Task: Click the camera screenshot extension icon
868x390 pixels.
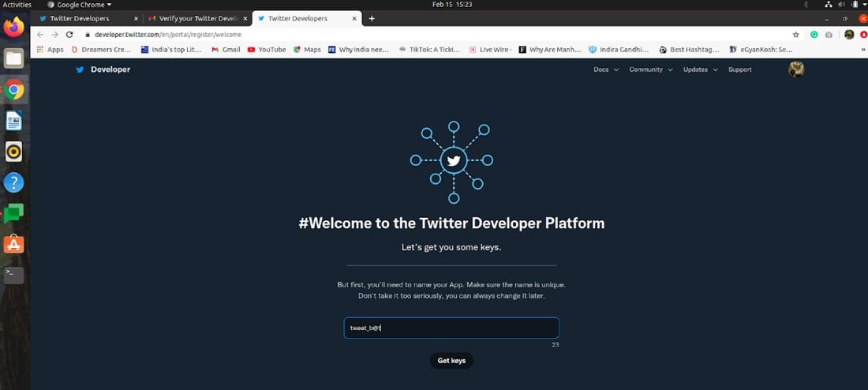Action: [829, 35]
